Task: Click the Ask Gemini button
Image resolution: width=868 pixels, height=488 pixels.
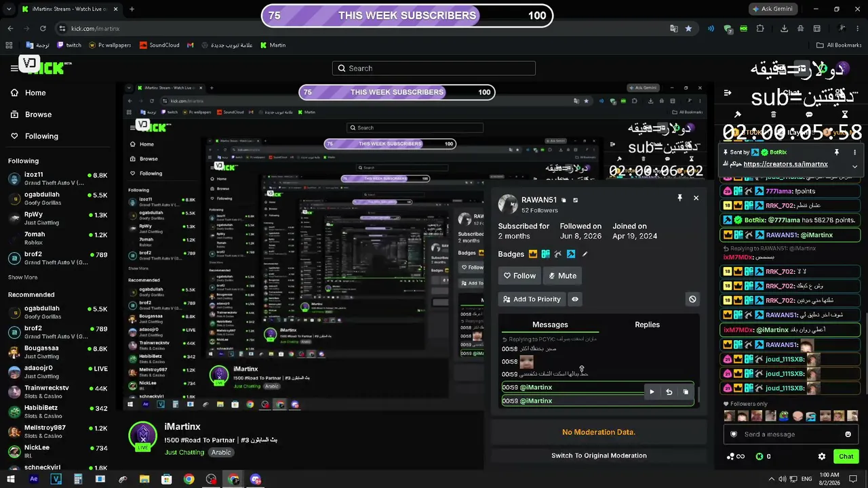Action: pos(774,9)
